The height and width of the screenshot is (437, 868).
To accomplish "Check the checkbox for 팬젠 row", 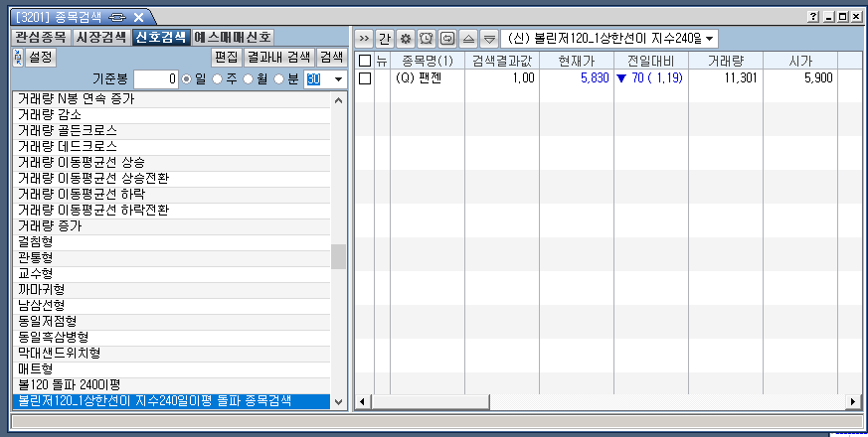I will click(x=365, y=78).
